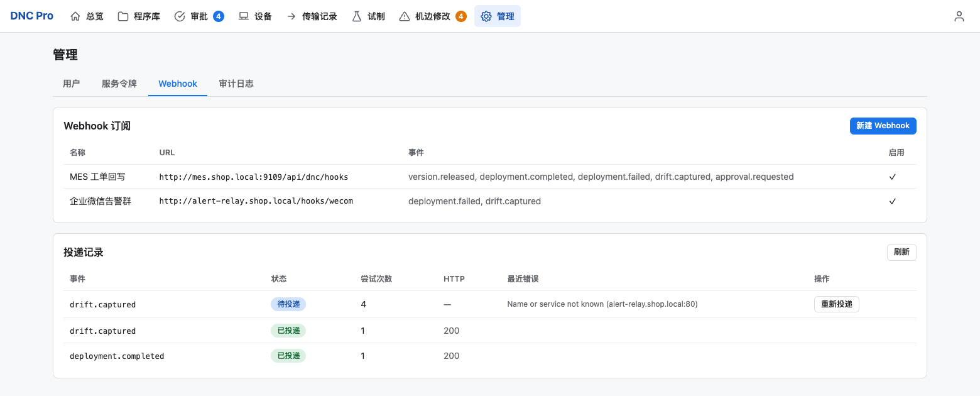The image size is (980, 396).
Task: Click the 企业微信告警群 name
Action: point(101,201)
